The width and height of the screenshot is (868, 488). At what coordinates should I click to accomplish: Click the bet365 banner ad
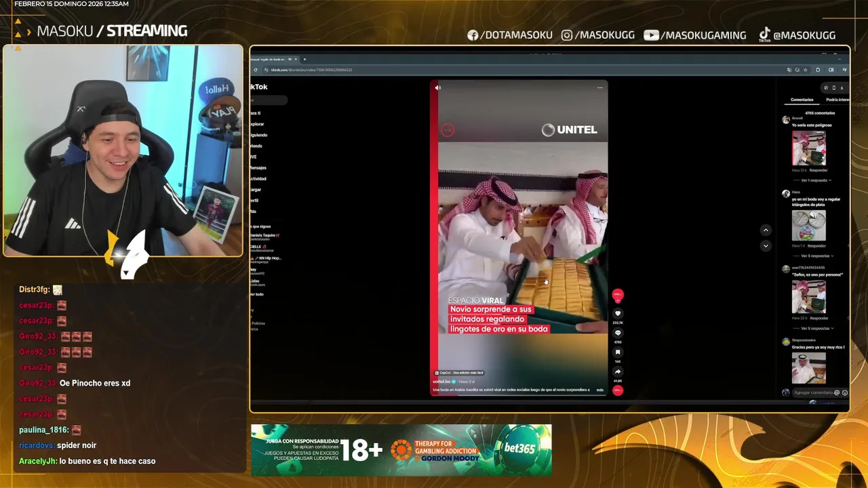[401, 450]
